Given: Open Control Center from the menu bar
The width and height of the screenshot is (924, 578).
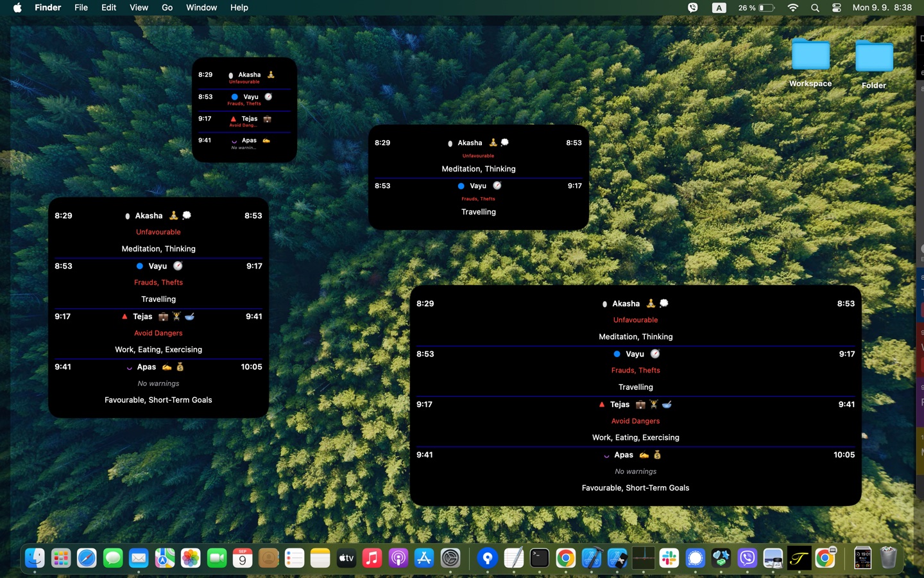Looking at the screenshot, I should [x=837, y=8].
